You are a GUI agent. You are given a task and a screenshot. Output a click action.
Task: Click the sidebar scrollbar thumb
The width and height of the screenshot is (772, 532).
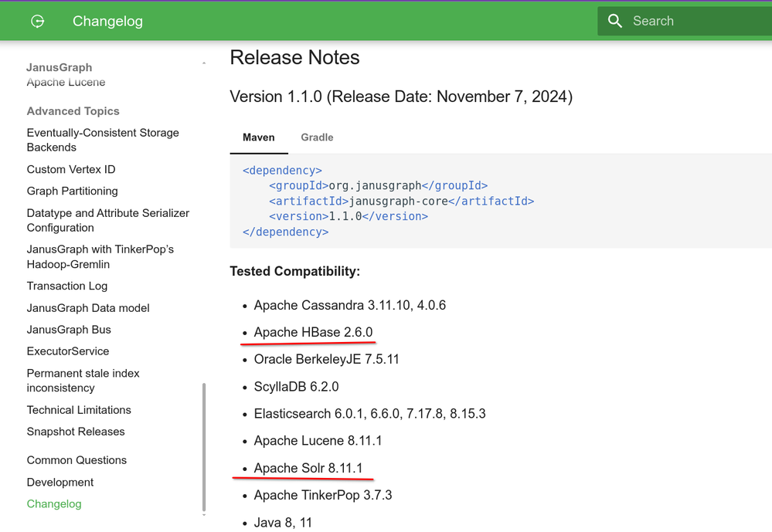[204, 447]
